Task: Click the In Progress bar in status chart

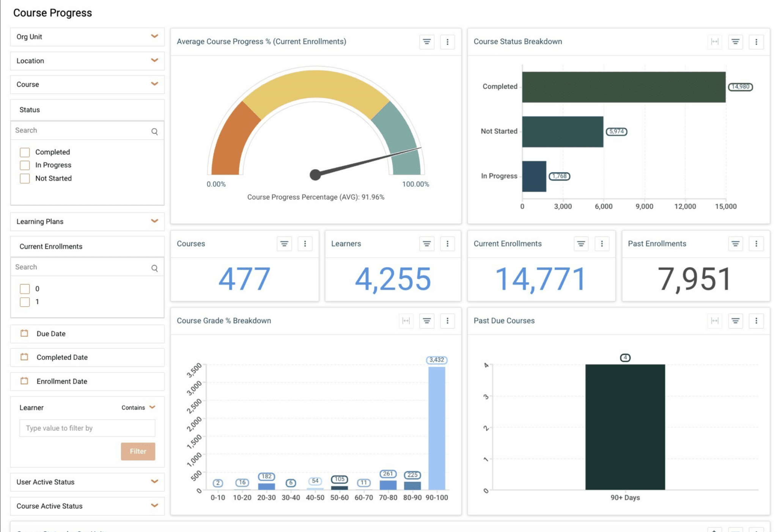Action: (534, 176)
